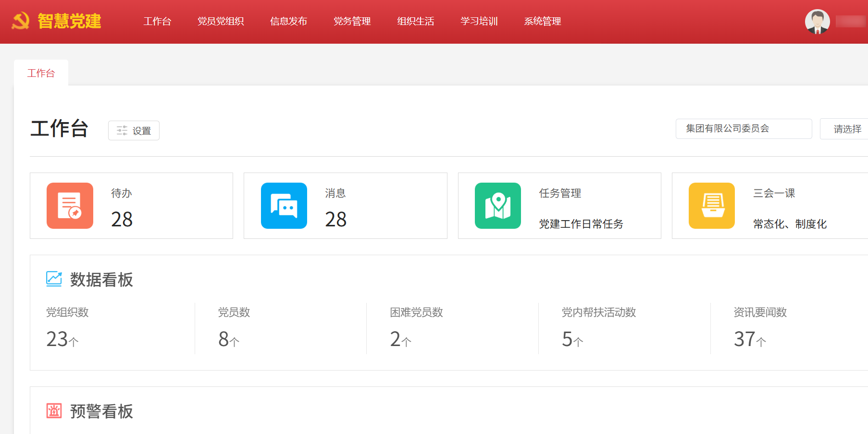868x434 pixels.
Task: Open the 设置 settings button
Action: [x=134, y=131]
